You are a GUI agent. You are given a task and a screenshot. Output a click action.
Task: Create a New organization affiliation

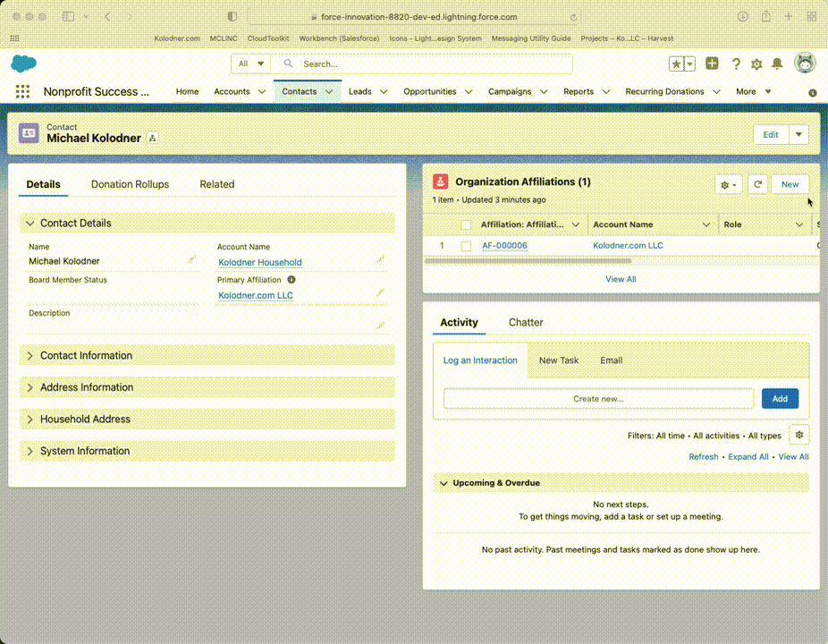click(790, 184)
